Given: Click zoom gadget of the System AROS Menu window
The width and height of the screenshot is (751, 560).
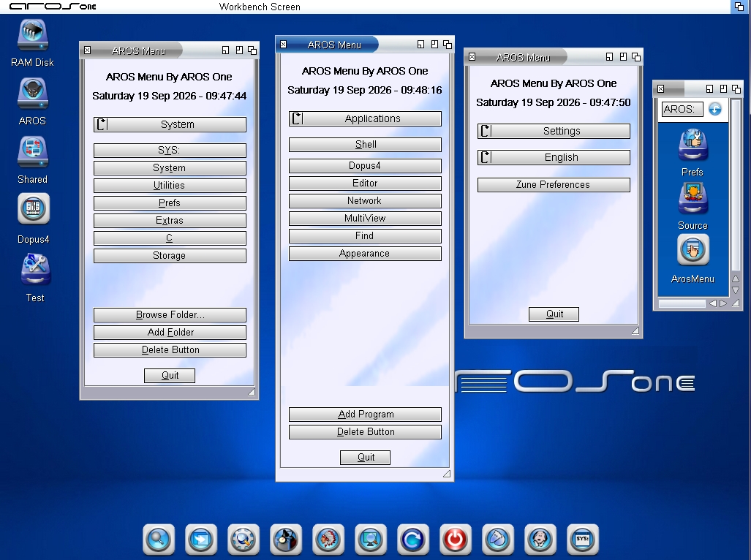Looking at the screenshot, I should coord(239,50).
